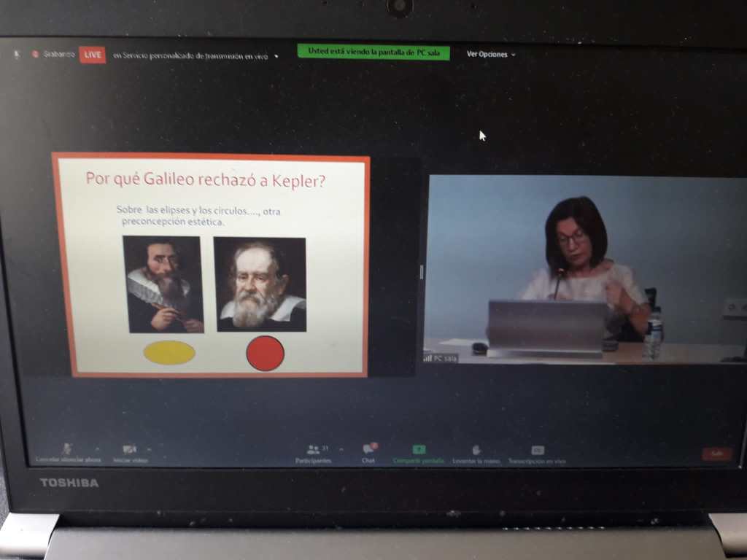Screen dimensions: 747x560
Task: Open Transcripción en vivo
Action: (537, 450)
